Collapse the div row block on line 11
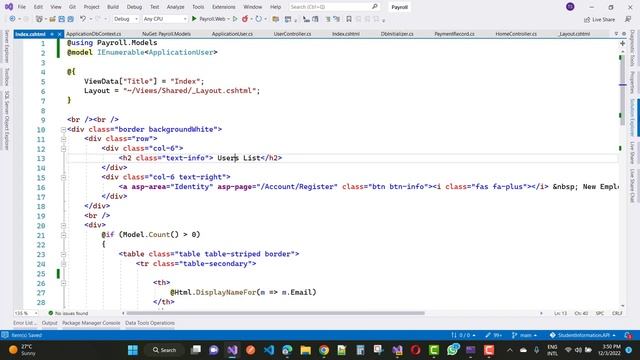Screen dimensions: 640x360 [63, 139]
